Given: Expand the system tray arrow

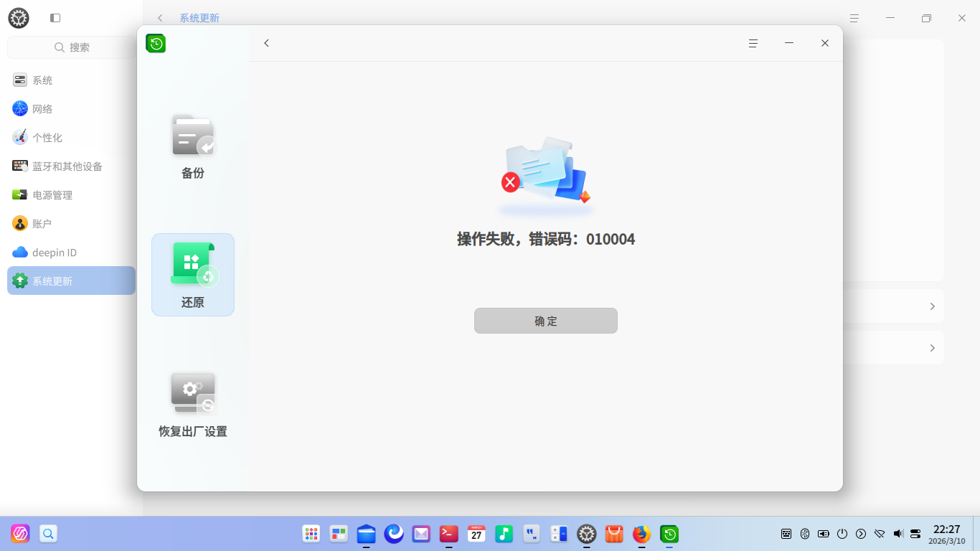Looking at the screenshot, I should click(x=859, y=534).
